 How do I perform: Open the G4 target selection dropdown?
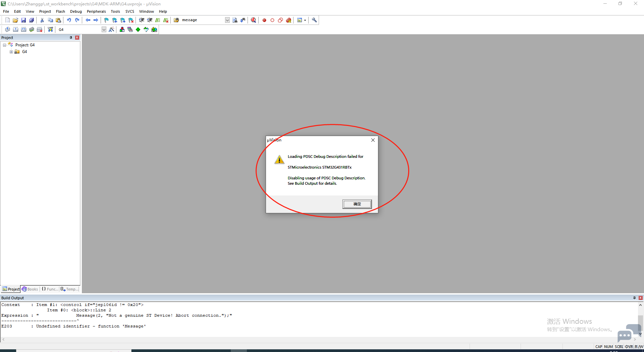104,30
